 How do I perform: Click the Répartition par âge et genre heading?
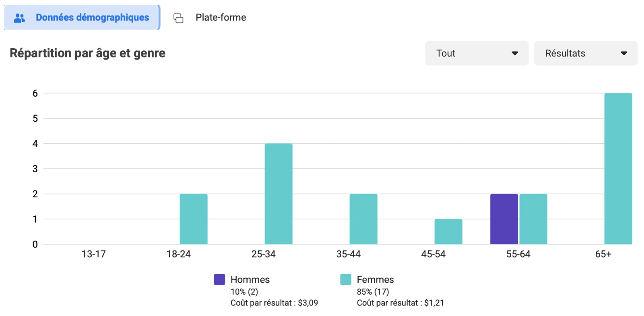pos(87,53)
